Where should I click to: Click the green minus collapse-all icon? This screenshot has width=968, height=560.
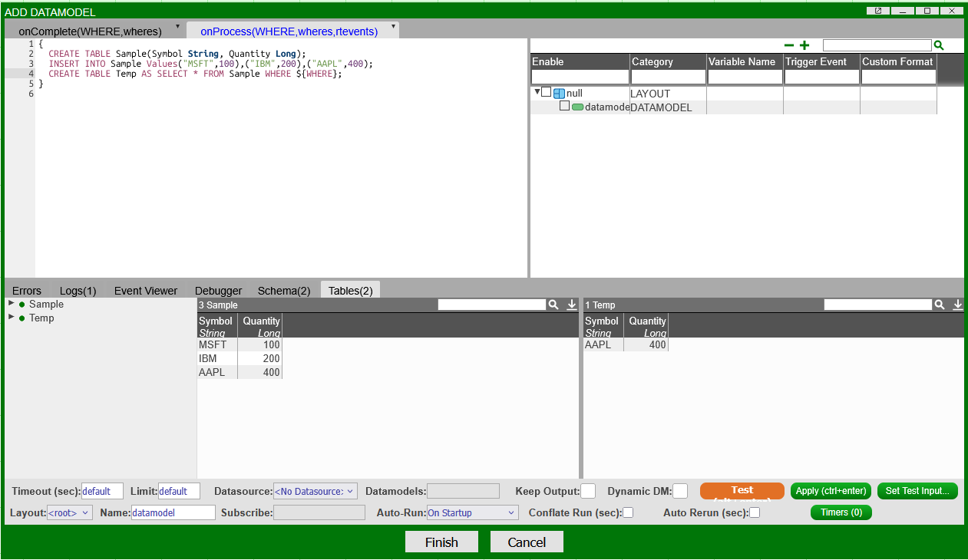pos(789,45)
